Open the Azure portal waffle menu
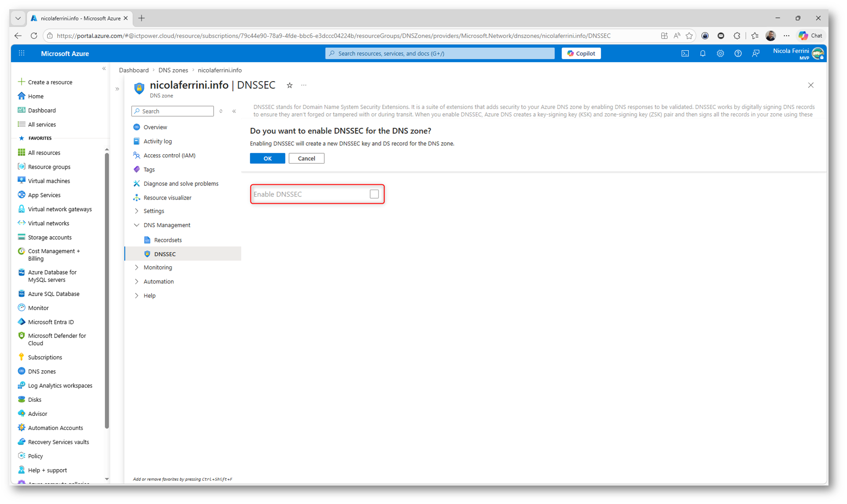 22,53
